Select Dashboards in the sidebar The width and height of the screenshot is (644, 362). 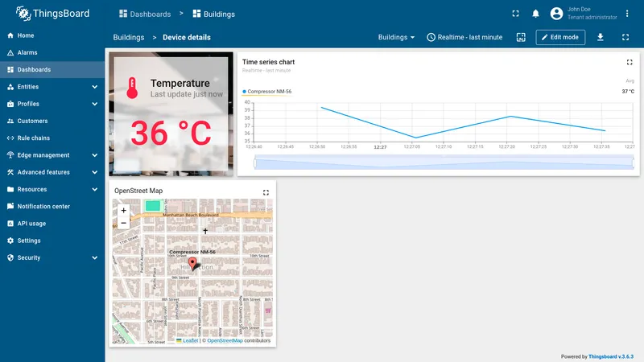[52, 70]
